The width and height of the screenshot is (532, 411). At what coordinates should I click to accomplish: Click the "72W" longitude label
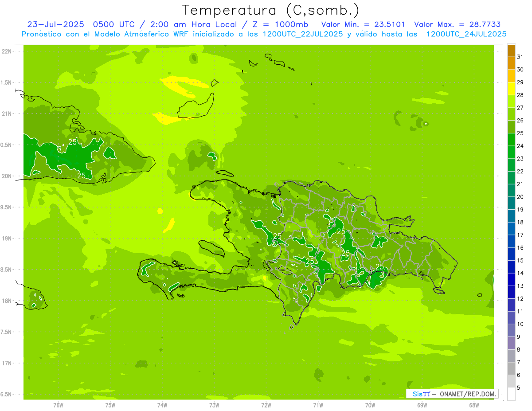pyautogui.click(x=266, y=405)
